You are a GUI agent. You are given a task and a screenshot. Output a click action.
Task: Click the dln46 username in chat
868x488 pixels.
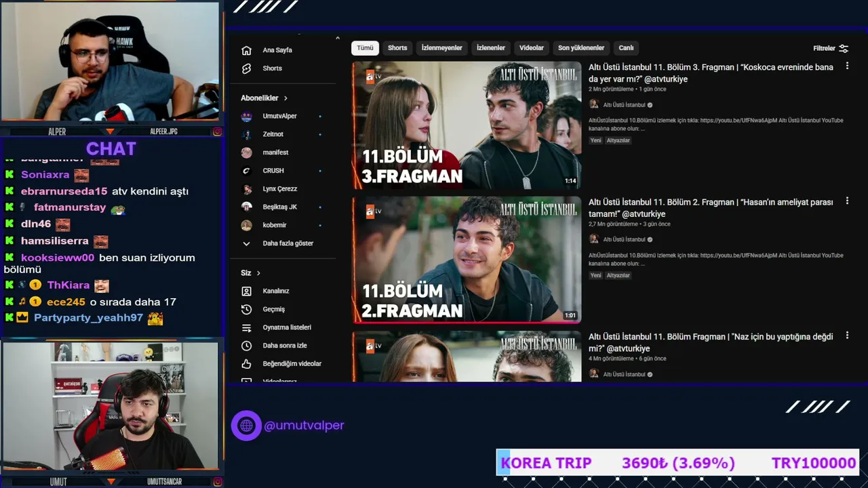click(x=36, y=224)
